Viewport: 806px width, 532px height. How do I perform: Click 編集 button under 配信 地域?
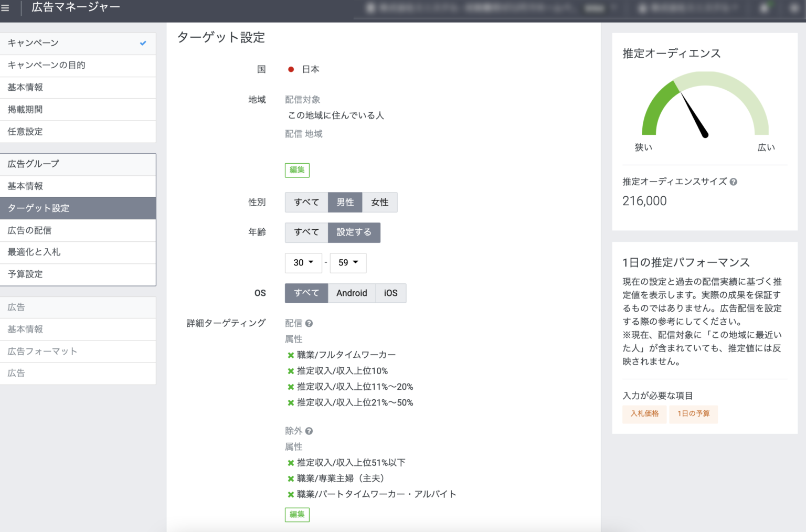(x=297, y=170)
